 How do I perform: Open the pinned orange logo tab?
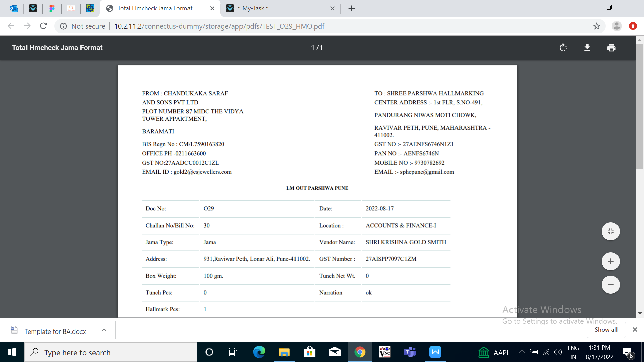(x=71, y=8)
